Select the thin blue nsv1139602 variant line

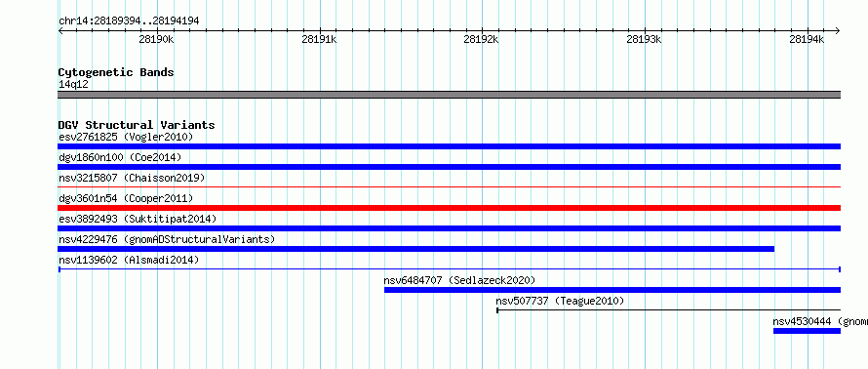(x=449, y=269)
